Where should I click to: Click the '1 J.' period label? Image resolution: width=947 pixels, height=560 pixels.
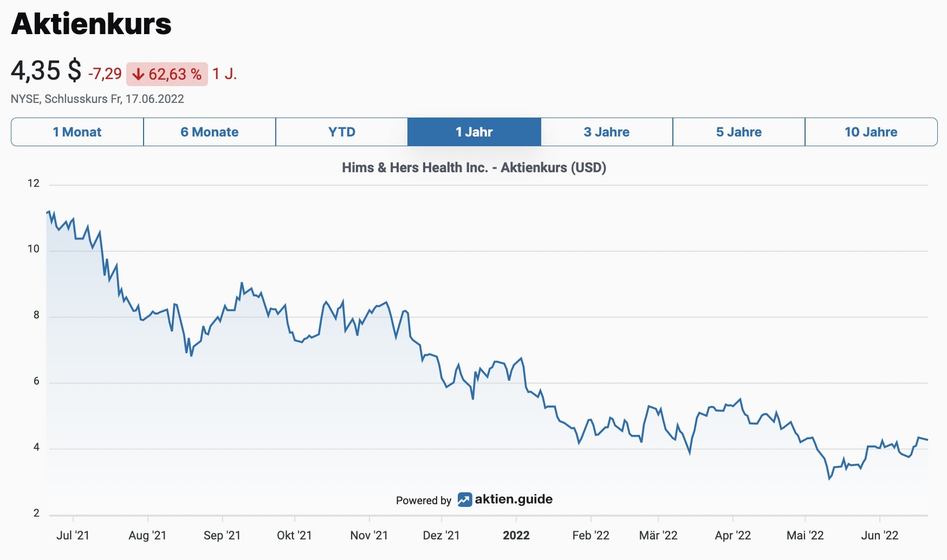tap(224, 74)
